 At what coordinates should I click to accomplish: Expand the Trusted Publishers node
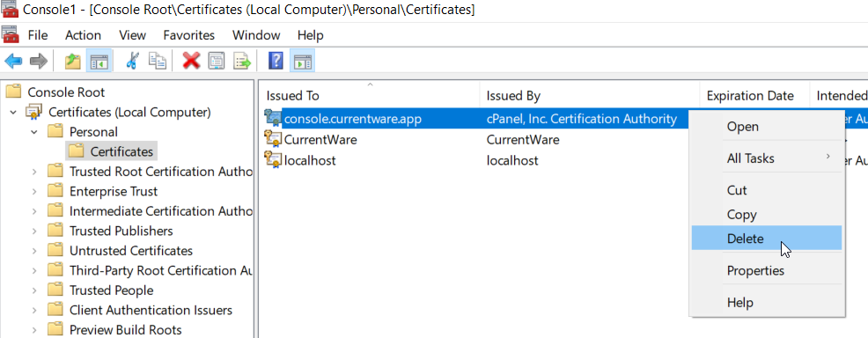(33, 231)
